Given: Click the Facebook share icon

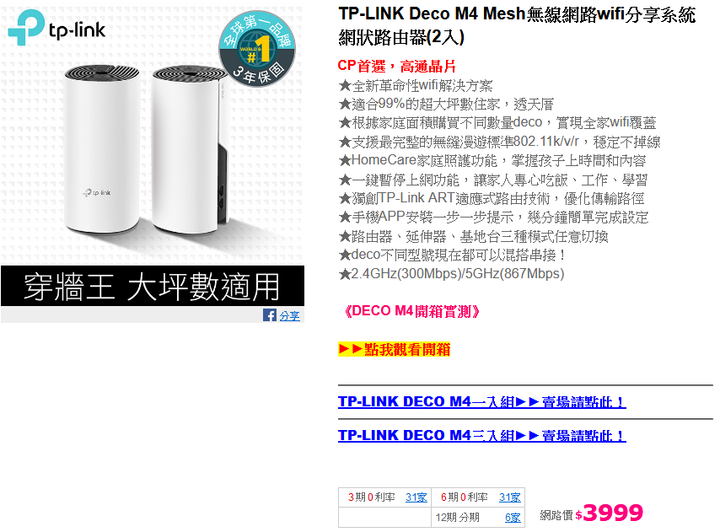Looking at the screenshot, I should (x=270, y=315).
